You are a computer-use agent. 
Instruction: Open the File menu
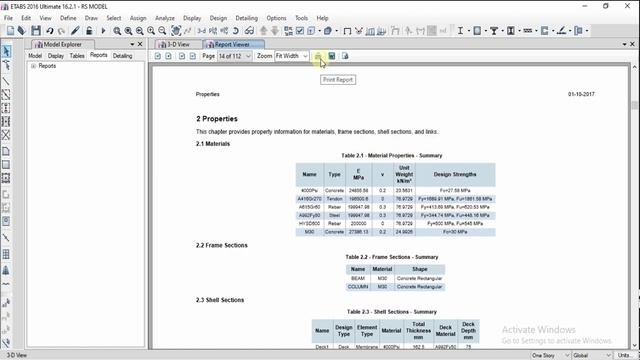click(8, 18)
